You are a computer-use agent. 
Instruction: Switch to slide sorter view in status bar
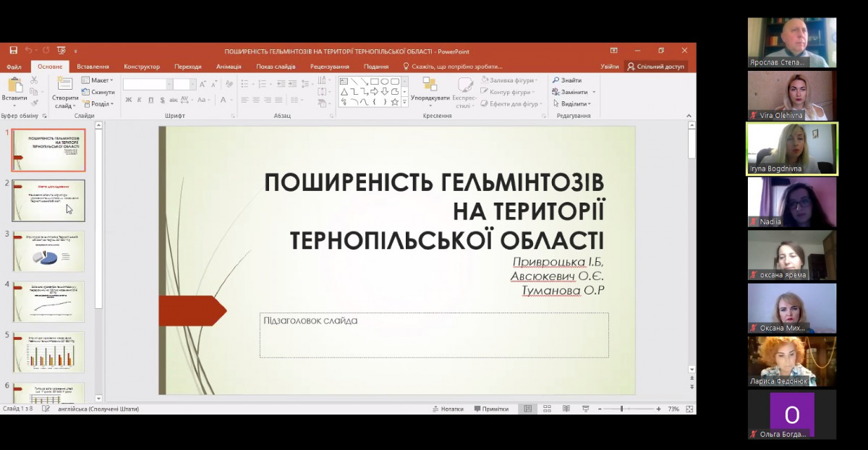[546, 409]
